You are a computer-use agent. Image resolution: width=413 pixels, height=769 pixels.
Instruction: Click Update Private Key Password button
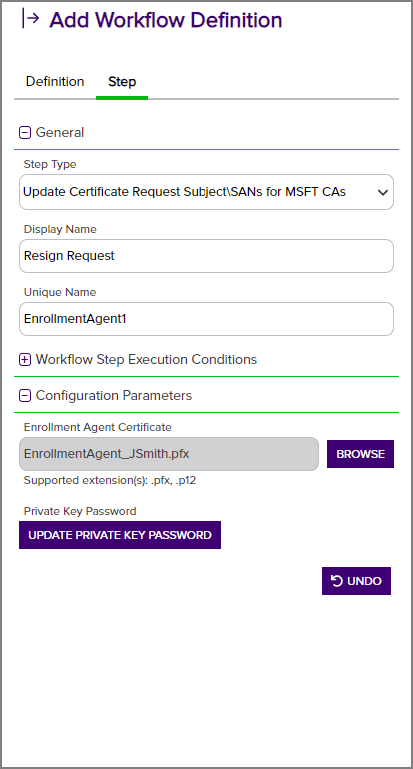coord(120,535)
